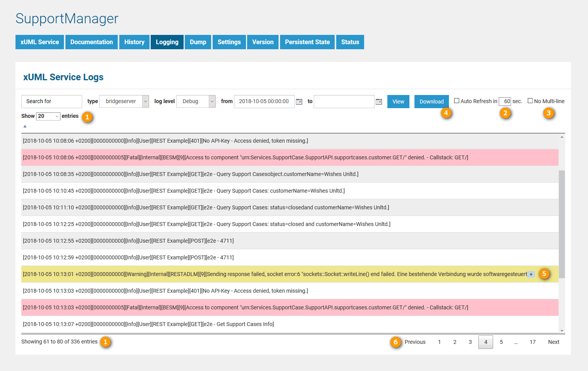
Task: Expand the truncated warning log with the plus icon
Action: pos(531,274)
